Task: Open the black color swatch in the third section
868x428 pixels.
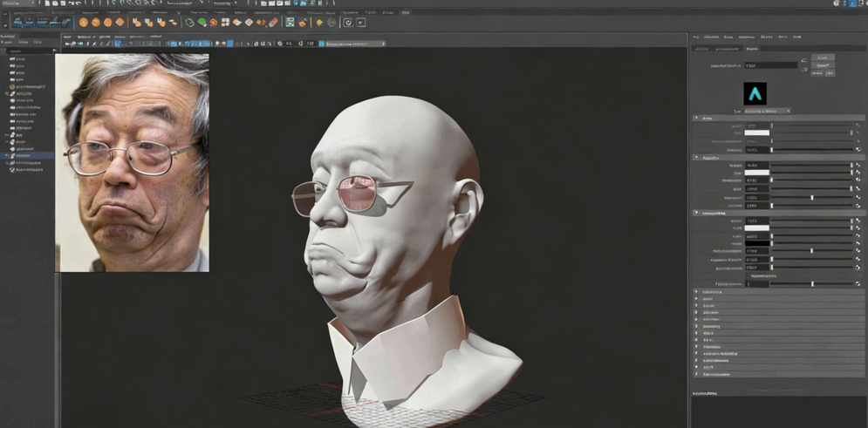Action: [756, 243]
